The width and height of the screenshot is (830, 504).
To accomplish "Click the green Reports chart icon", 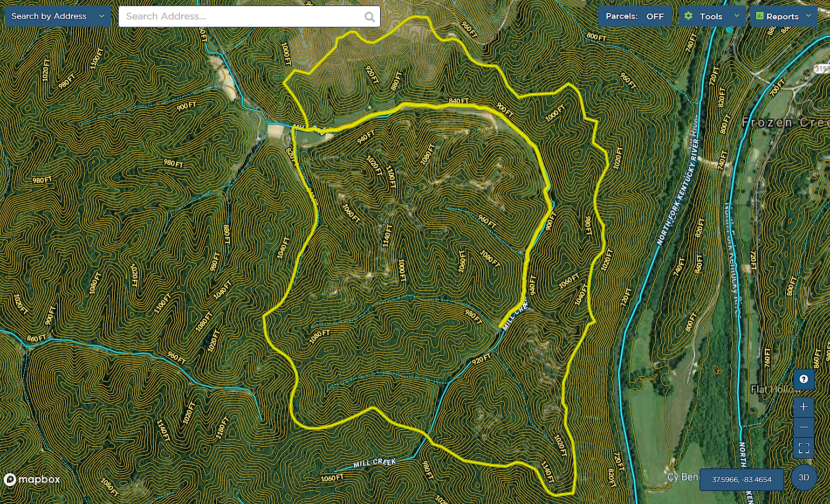I will click(759, 16).
